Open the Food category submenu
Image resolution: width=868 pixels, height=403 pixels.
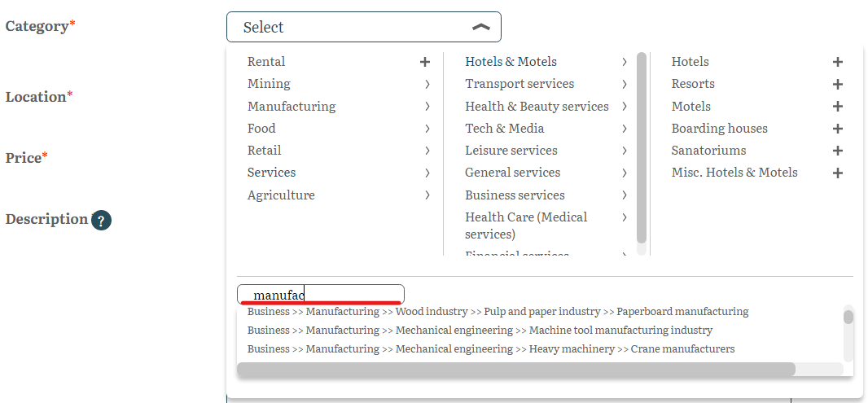(x=427, y=129)
